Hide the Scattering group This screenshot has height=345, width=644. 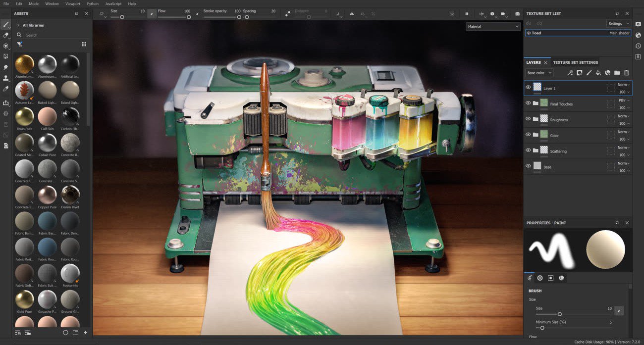pyautogui.click(x=528, y=151)
